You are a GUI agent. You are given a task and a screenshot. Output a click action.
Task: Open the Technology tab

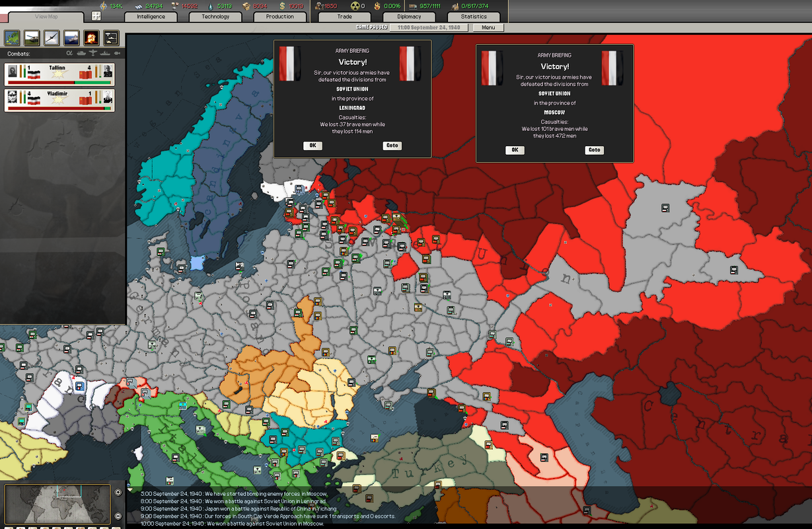(215, 17)
